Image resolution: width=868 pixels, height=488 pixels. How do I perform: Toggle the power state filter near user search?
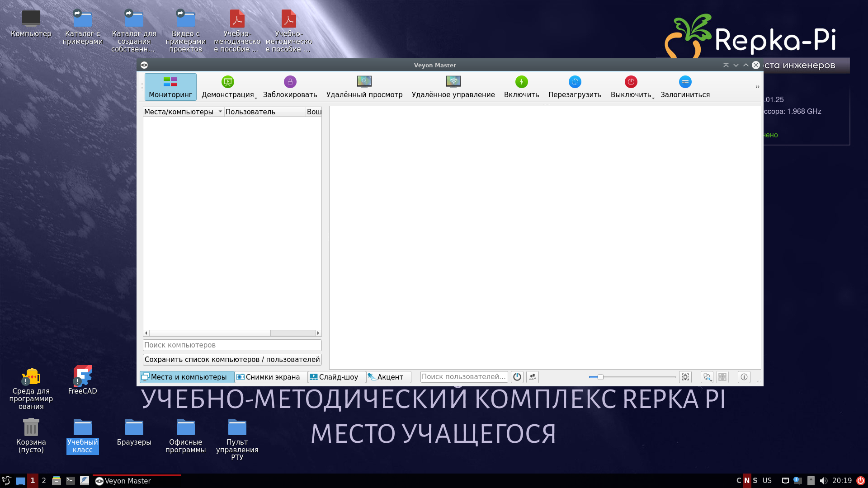tap(516, 377)
